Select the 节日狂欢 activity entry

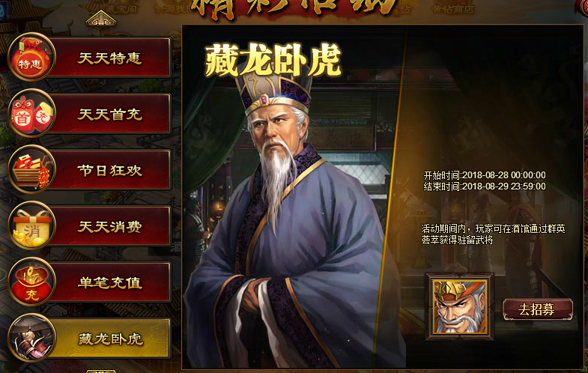click(x=110, y=170)
